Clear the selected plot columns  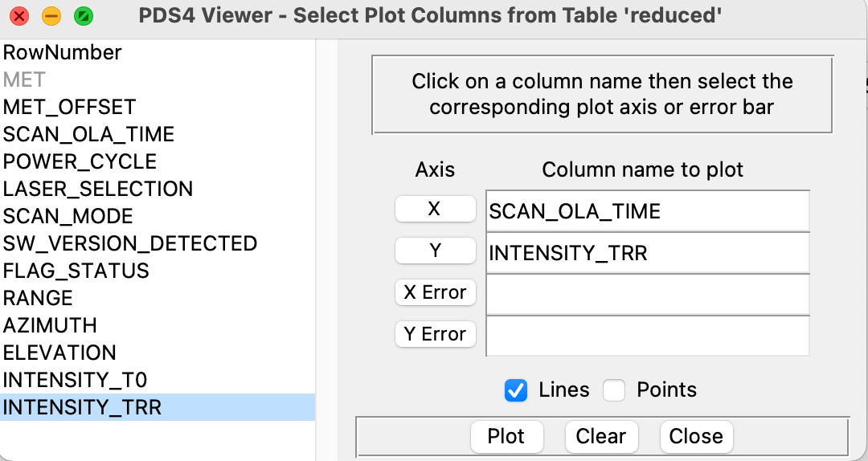[x=601, y=436]
